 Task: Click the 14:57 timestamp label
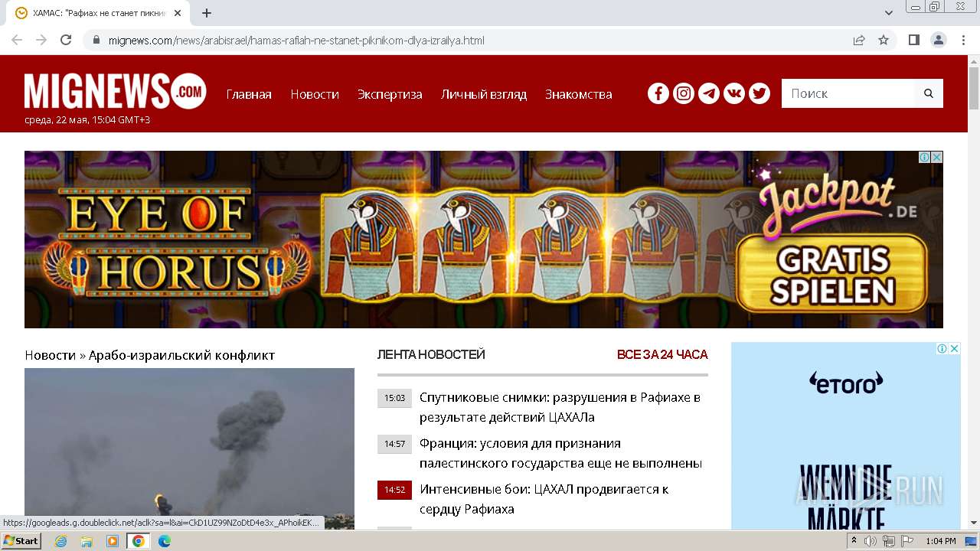[x=394, y=444]
